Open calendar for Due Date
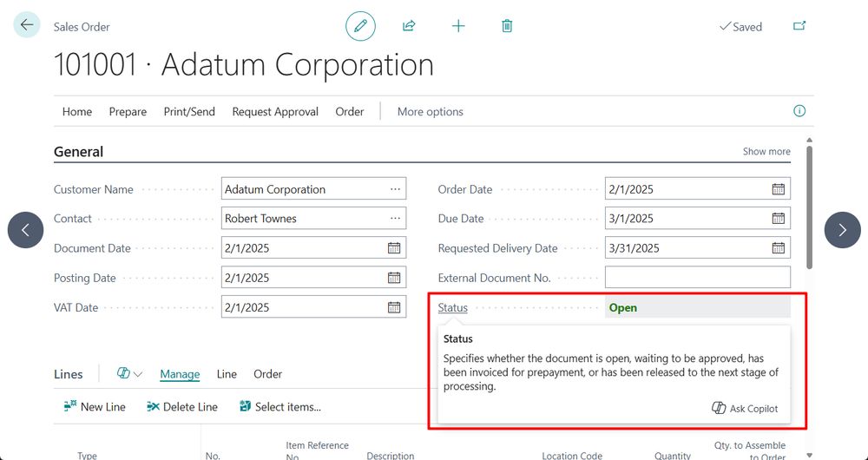This screenshot has height=460, width=868. tap(779, 219)
